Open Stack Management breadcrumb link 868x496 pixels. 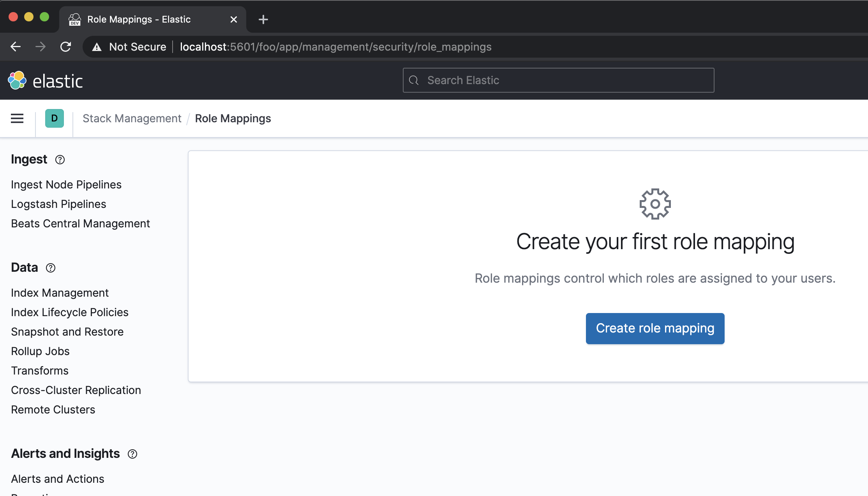tap(132, 118)
